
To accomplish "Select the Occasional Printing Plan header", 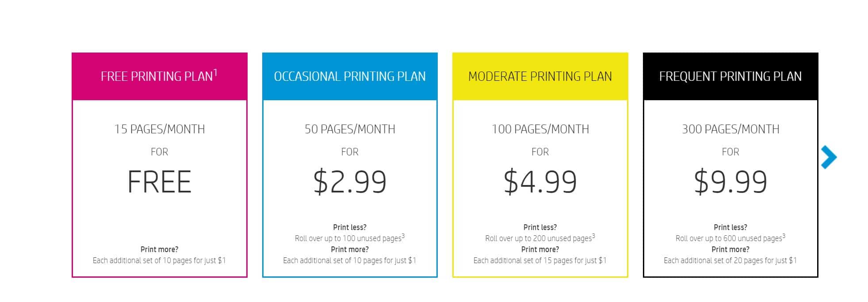I will tap(350, 76).
